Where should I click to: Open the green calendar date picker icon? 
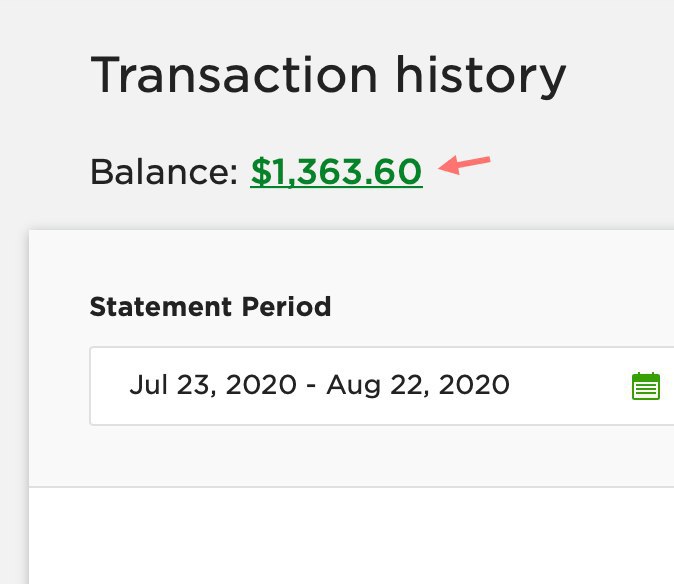646,386
